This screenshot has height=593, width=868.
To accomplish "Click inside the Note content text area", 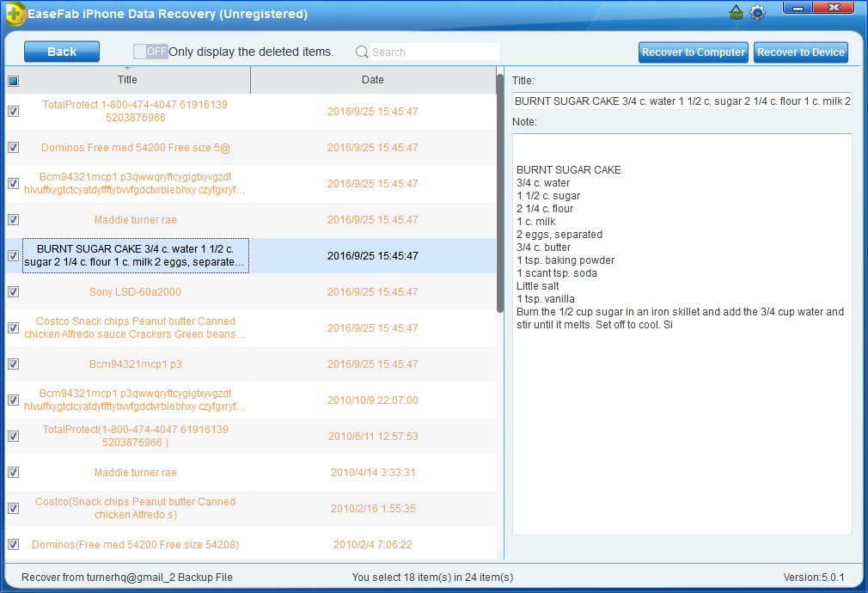I will [x=682, y=333].
